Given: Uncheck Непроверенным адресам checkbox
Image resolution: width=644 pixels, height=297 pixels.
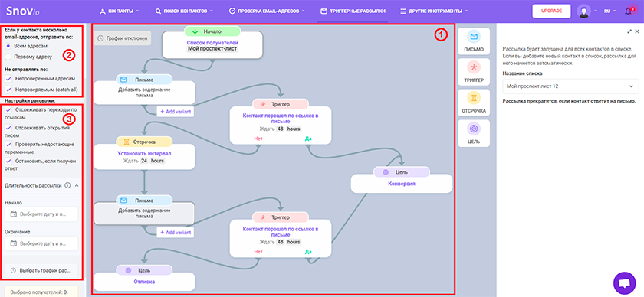Looking at the screenshot, I should pyautogui.click(x=8, y=78).
